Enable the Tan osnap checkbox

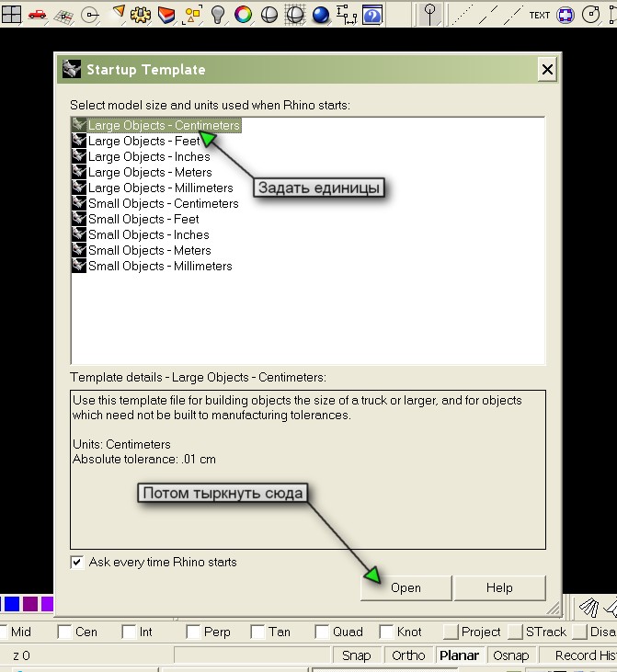tap(257, 632)
